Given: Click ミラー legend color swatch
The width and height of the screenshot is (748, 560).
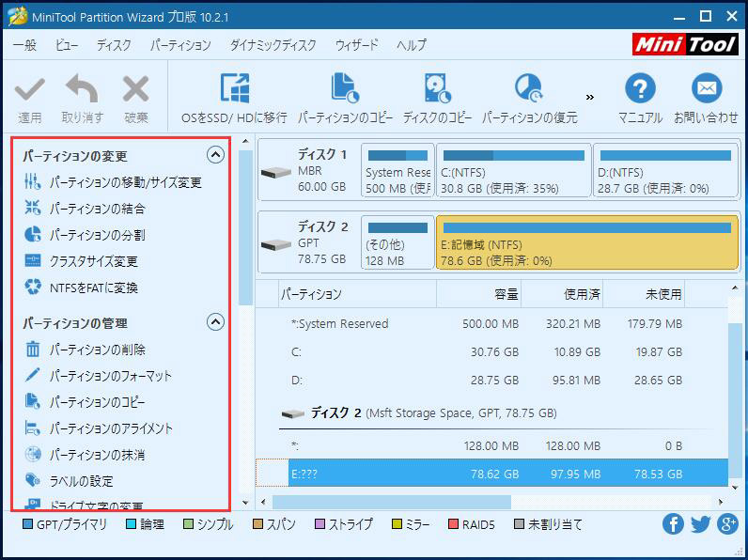Looking at the screenshot, I should point(396,524).
